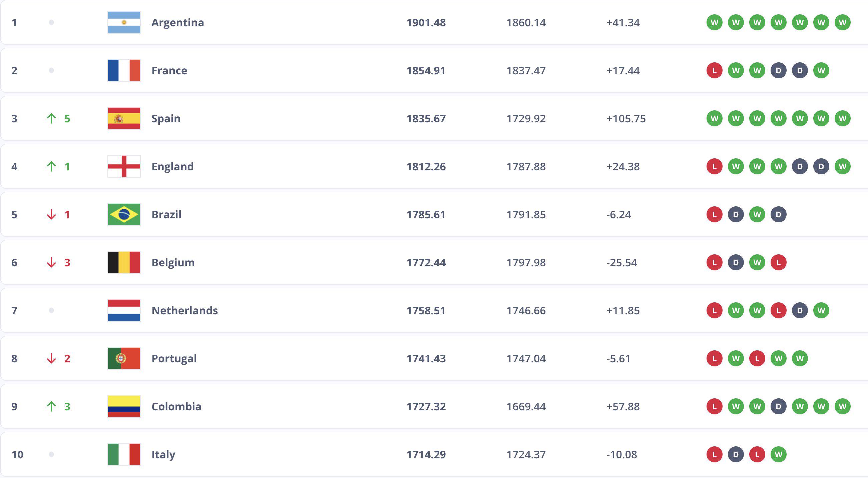Click Brazil's first dark D draw badge

tap(736, 214)
